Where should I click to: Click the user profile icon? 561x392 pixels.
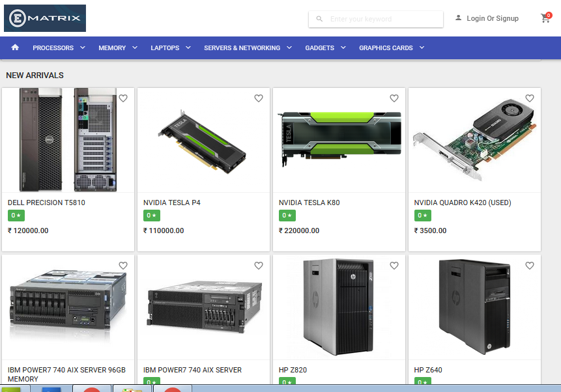click(458, 18)
